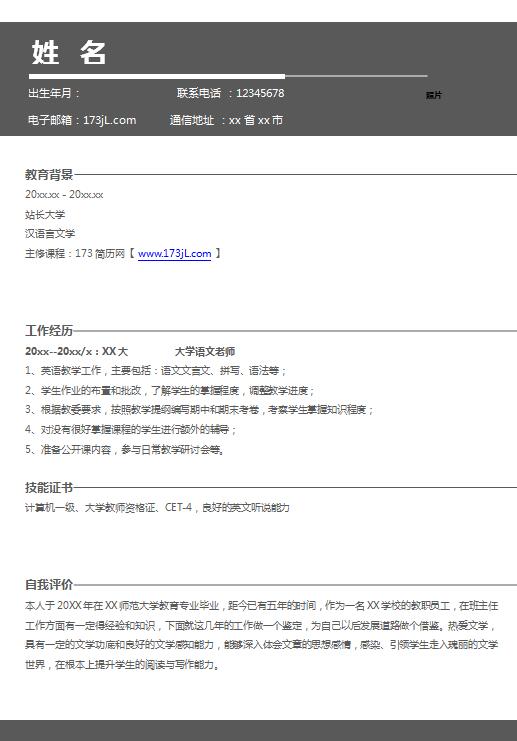This screenshot has height=741, width=517.
Task: Click the line starting 本人于20XX年
Action: click(262, 605)
